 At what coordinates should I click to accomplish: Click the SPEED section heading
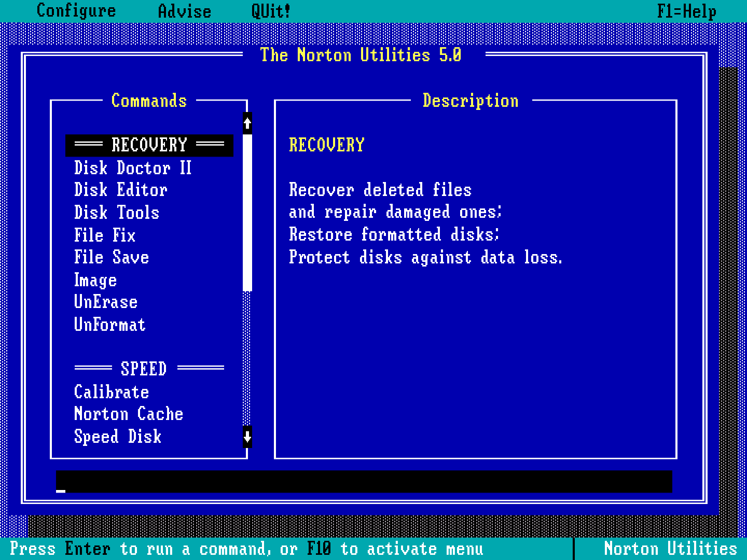144,369
